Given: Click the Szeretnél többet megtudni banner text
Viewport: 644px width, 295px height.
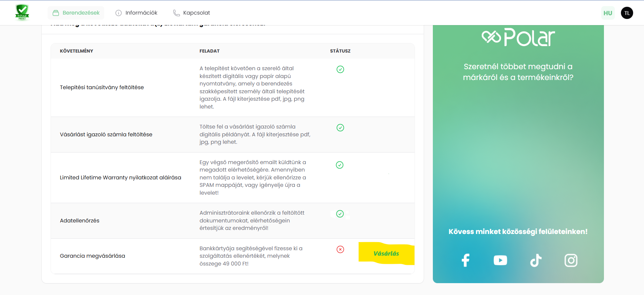Looking at the screenshot, I should coord(518,72).
